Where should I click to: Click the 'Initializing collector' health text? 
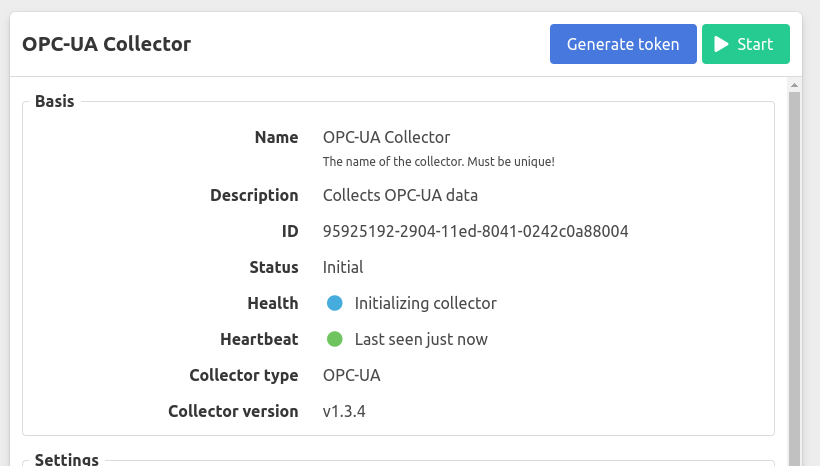[x=425, y=303]
